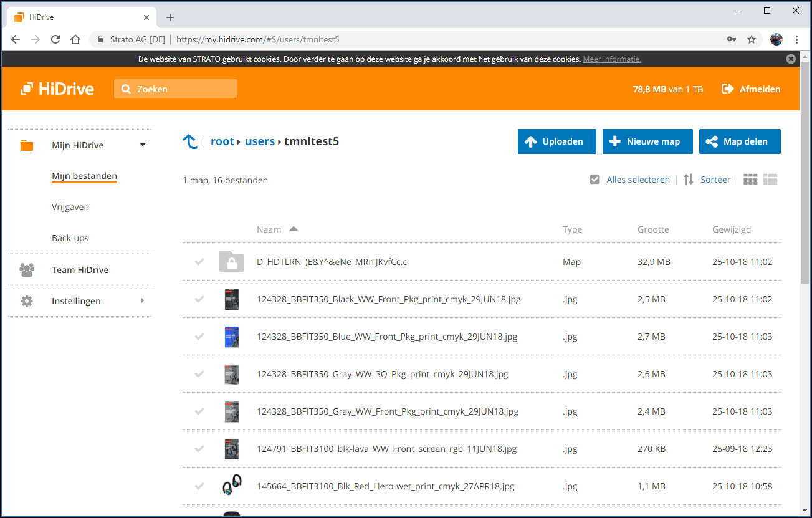Open thumbnail of BBFIT3100_Blk_Red_Hero-wet file
812x518 pixels.
coord(232,486)
